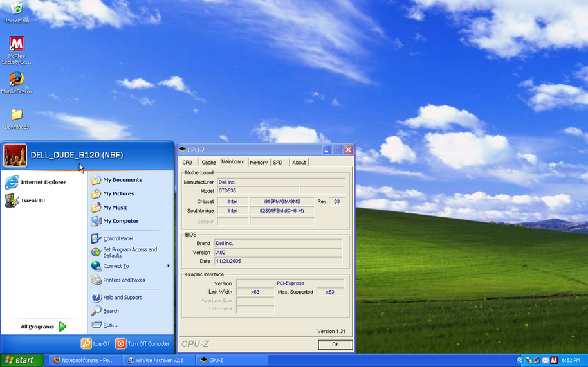Open Internet Explorer from Start menu
Screen dimensions: 588x367
point(35,182)
